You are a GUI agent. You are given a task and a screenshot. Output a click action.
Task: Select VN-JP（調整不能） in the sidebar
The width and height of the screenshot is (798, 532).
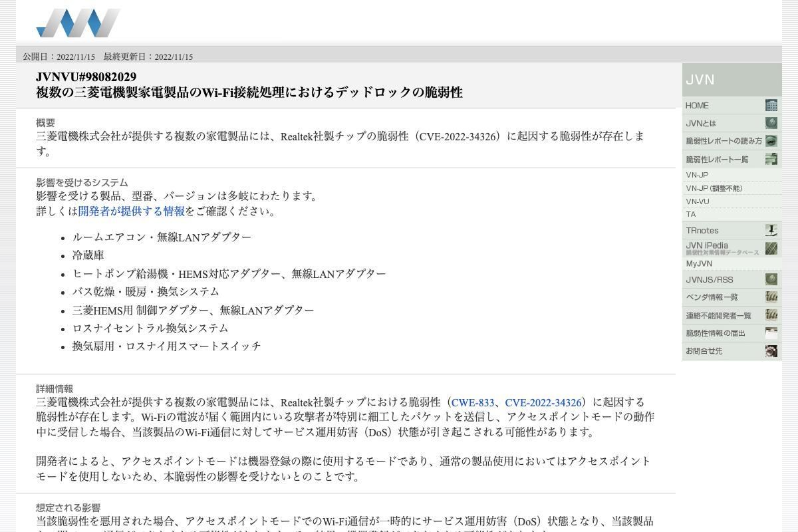click(731, 188)
